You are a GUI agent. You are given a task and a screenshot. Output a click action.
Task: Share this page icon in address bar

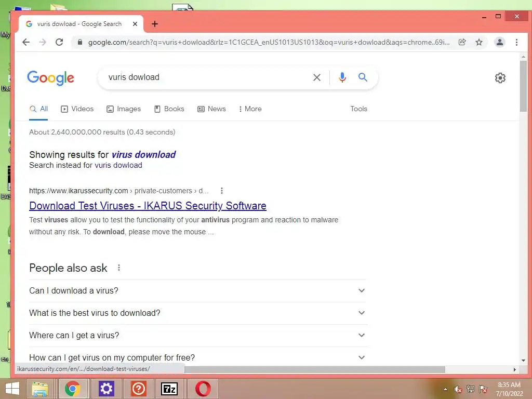tap(462, 42)
